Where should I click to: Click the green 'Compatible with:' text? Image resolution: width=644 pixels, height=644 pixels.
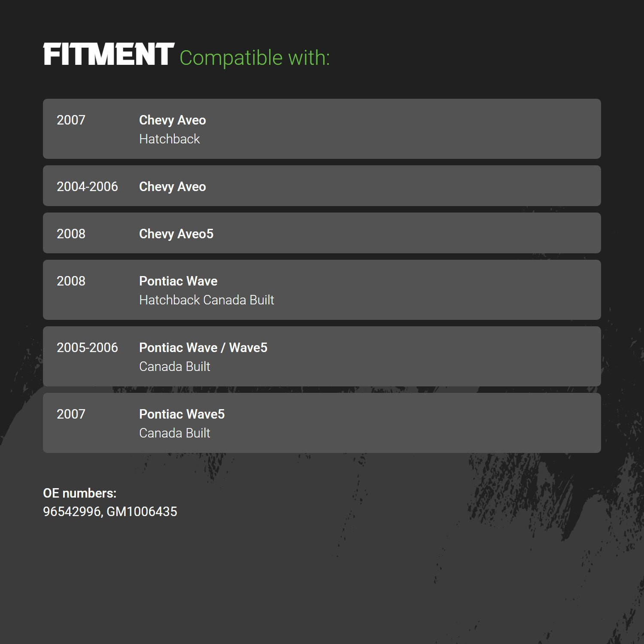pos(255,58)
